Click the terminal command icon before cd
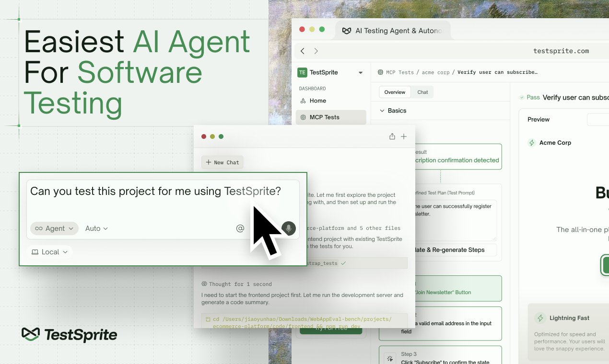Screen dimensions: 609x364 [208, 319]
